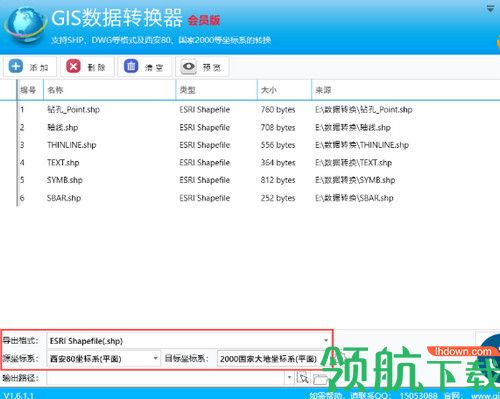The width and height of the screenshot is (500, 399).
Task: Sort by the 大小 column header
Action: pyautogui.click(x=284, y=90)
